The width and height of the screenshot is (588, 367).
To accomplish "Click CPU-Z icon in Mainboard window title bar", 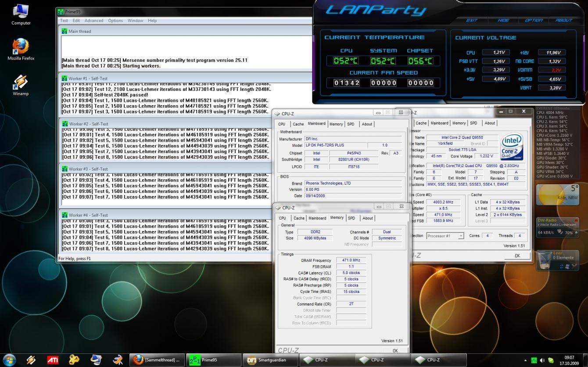I will 277,114.
